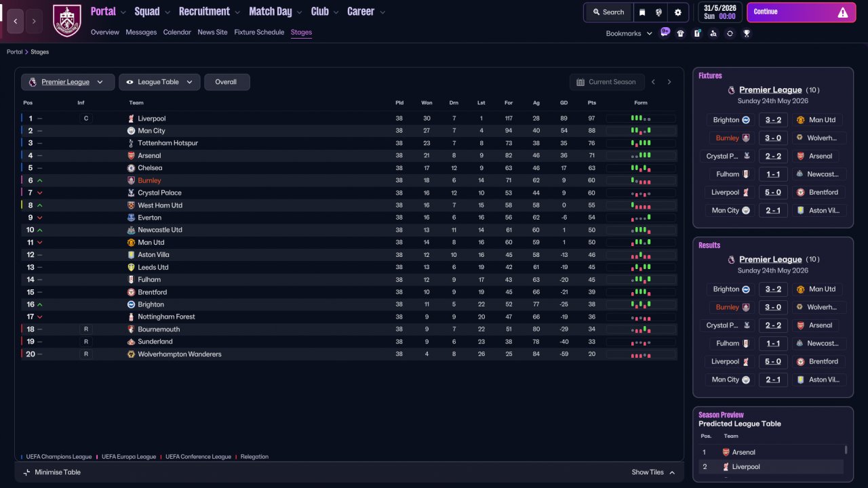Image resolution: width=868 pixels, height=488 pixels.
Task: Click the Premier League logo in Fixtures header
Action: 731,90
